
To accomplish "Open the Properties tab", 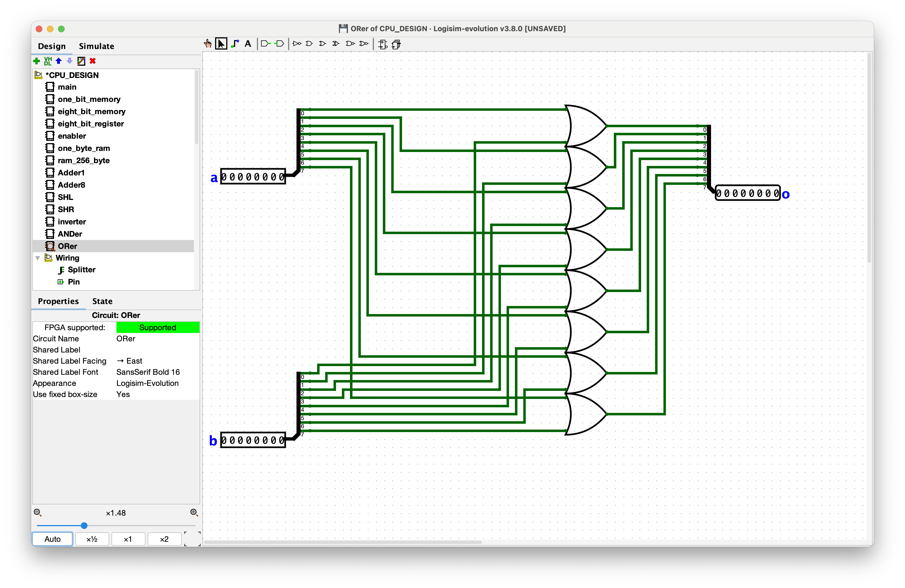I will pyautogui.click(x=58, y=301).
